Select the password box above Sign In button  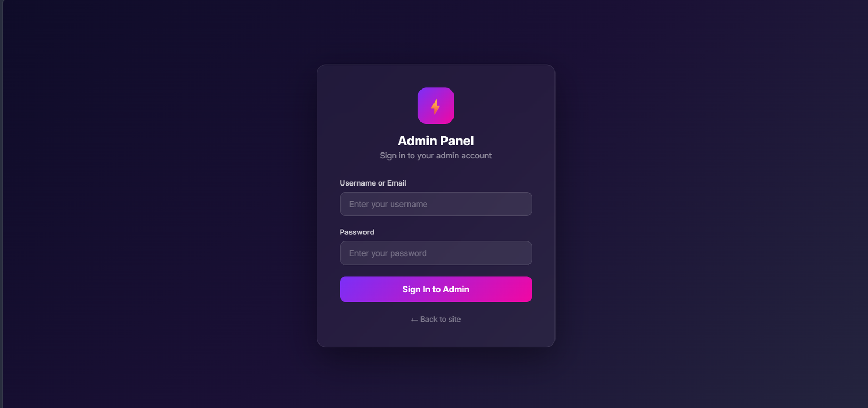point(436,253)
